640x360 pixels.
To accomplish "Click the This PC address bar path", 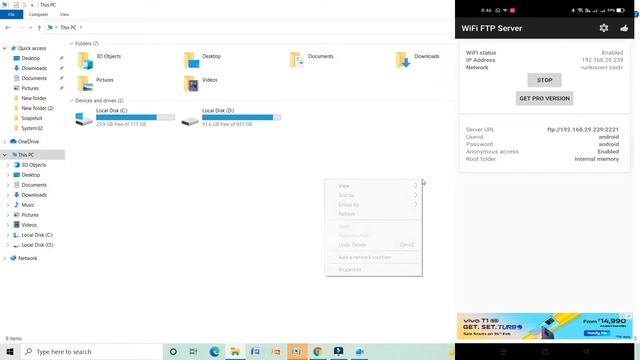I will point(68,27).
